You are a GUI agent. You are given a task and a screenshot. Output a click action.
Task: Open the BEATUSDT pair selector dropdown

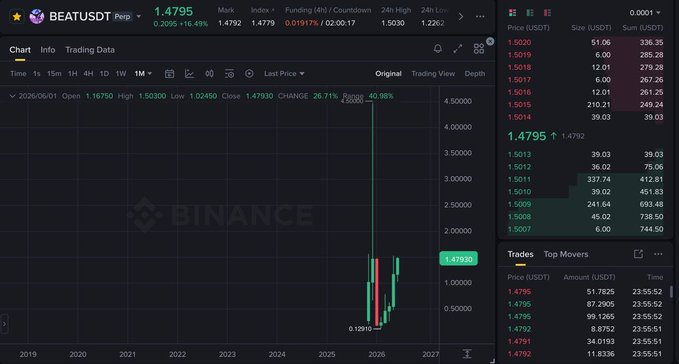point(139,17)
